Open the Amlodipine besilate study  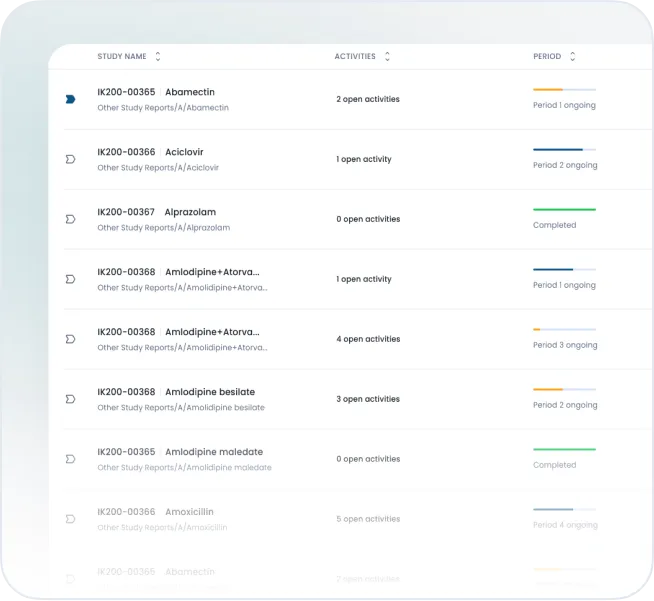(x=176, y=392)
